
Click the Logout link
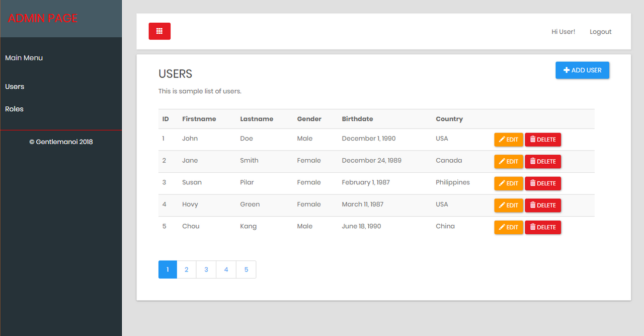(600, 31)
